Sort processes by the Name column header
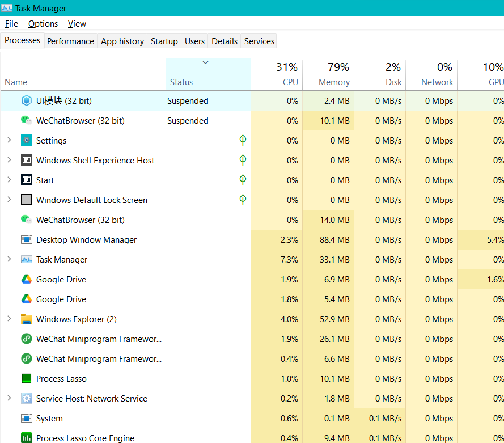504x443 pixels. [x=83, y=74]
